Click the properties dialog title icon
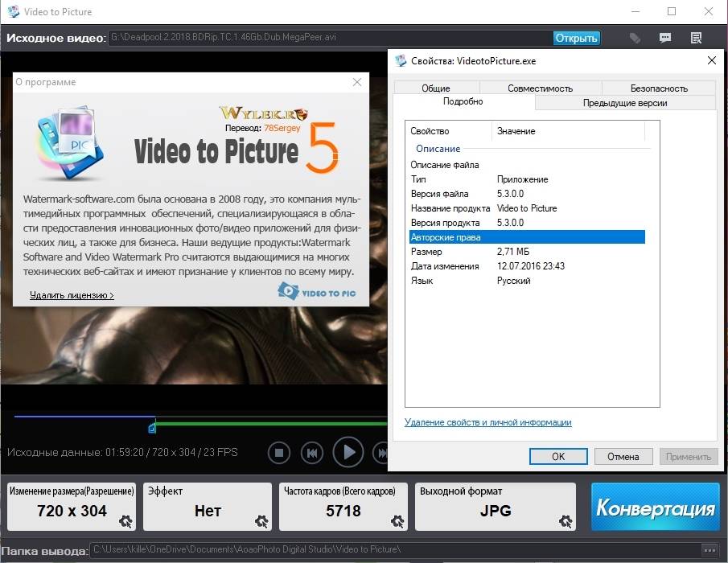Viewport: 728px width, 563px height. pyautogui.click(x=401, y=61)
